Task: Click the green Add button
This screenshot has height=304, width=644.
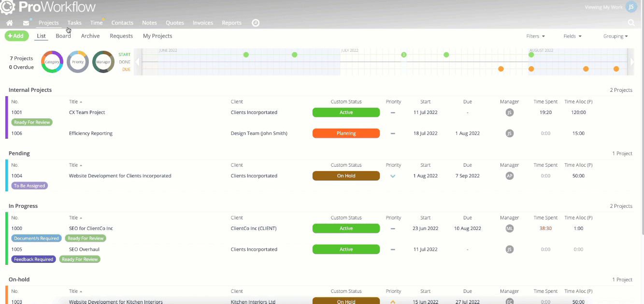Action: tap(16, 36)
